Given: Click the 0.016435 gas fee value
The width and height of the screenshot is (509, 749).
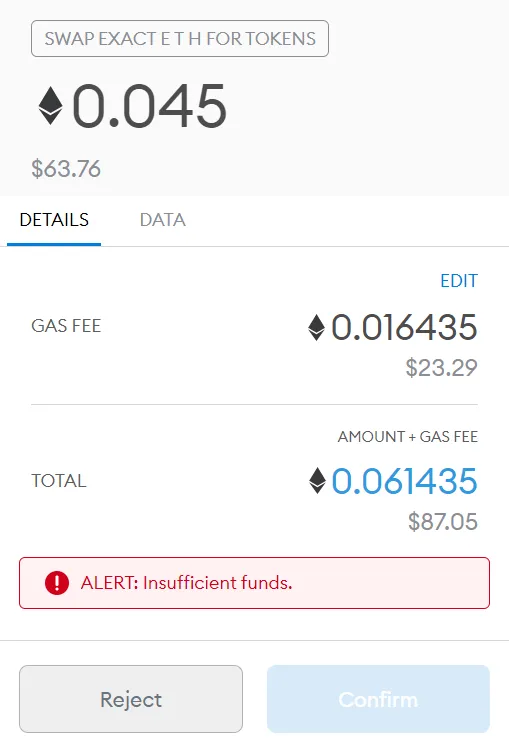Looking at the screenshot, I should pos(404,327).
